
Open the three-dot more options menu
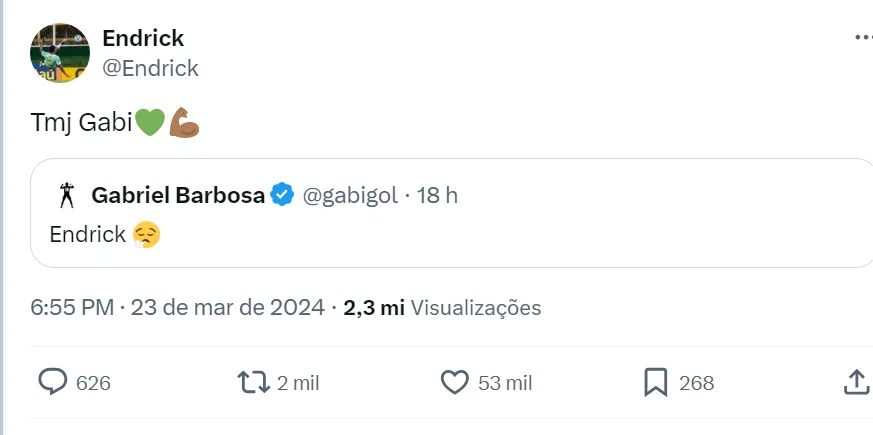click(863, 37)
